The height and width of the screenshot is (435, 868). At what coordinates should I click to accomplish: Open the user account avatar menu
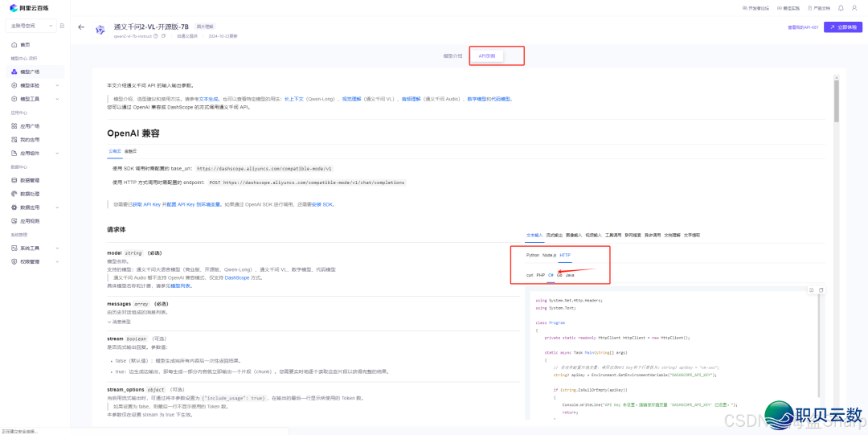coord(856,8)
